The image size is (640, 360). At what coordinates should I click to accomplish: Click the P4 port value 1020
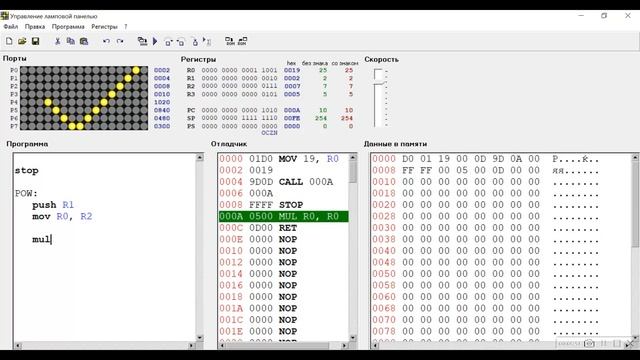(x=162, y=102)
